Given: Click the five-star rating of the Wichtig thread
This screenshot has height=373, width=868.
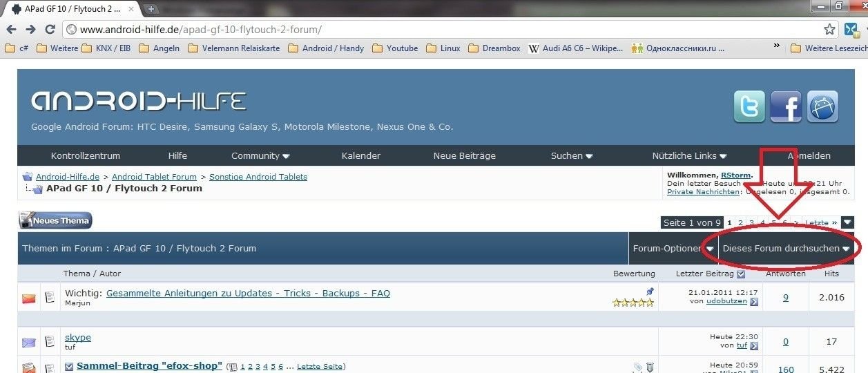Looking at the screenshot, I should [x=633, y=303].
